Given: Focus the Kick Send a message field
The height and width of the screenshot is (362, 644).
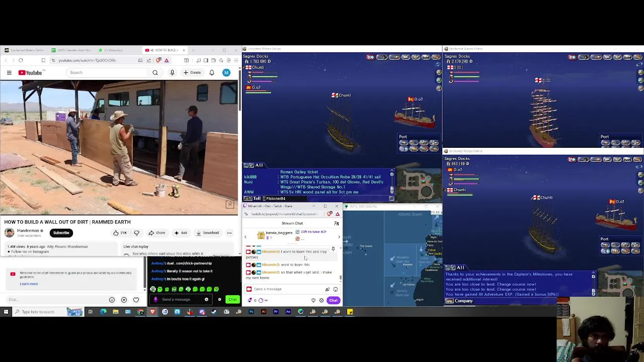Looking at the screenshot, I should pyautogui.click(x=182, y=300).
